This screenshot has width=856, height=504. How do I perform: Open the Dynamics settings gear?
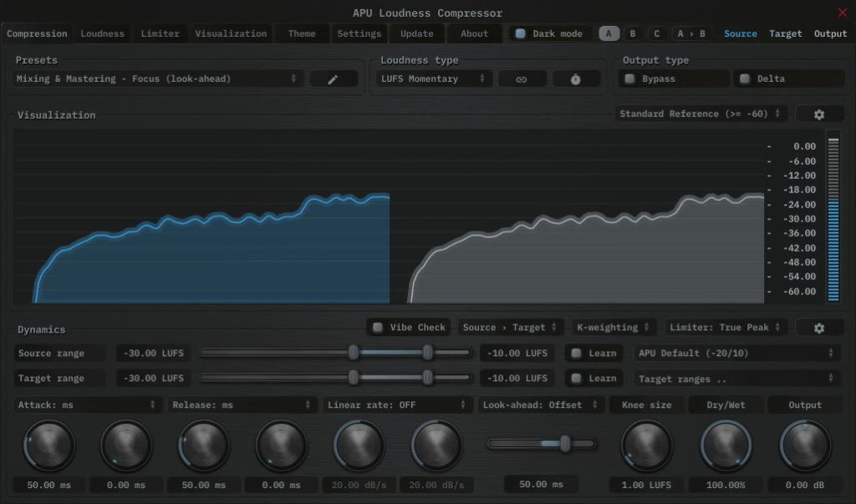[819, 327]
